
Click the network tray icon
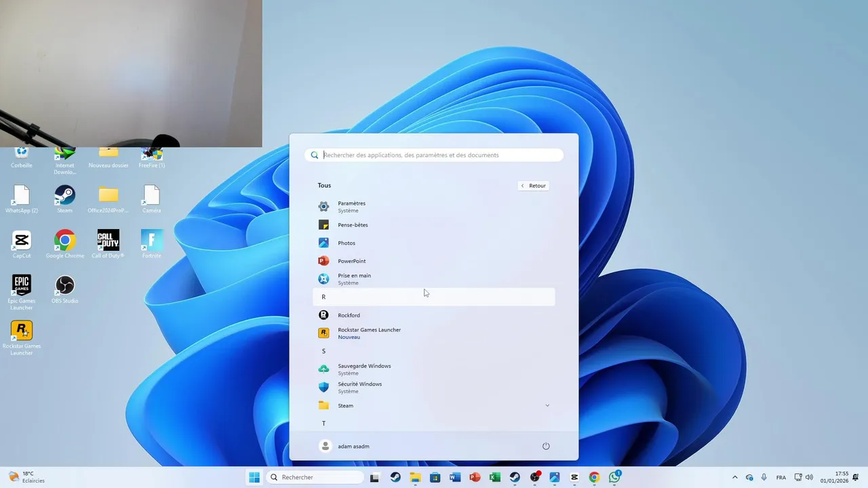(798, 477)
